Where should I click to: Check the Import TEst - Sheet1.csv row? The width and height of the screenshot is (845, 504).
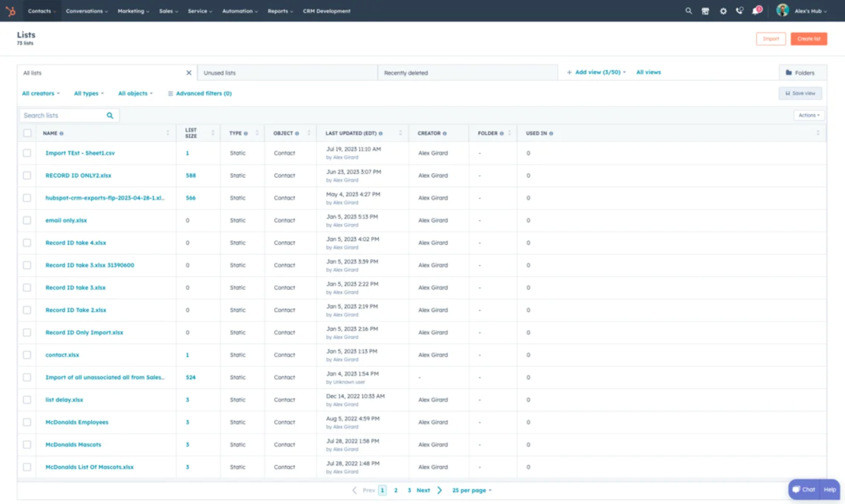click(27, 153)
